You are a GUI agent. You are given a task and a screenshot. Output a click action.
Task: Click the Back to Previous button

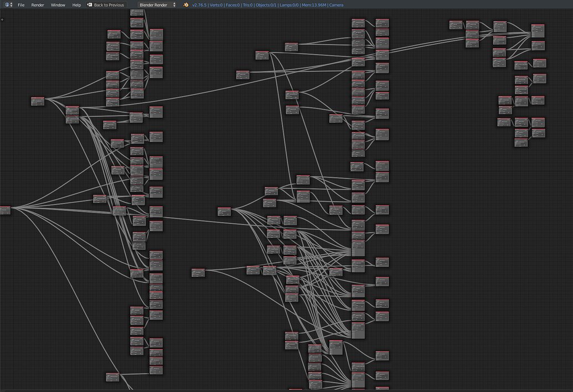pos(106,5)
